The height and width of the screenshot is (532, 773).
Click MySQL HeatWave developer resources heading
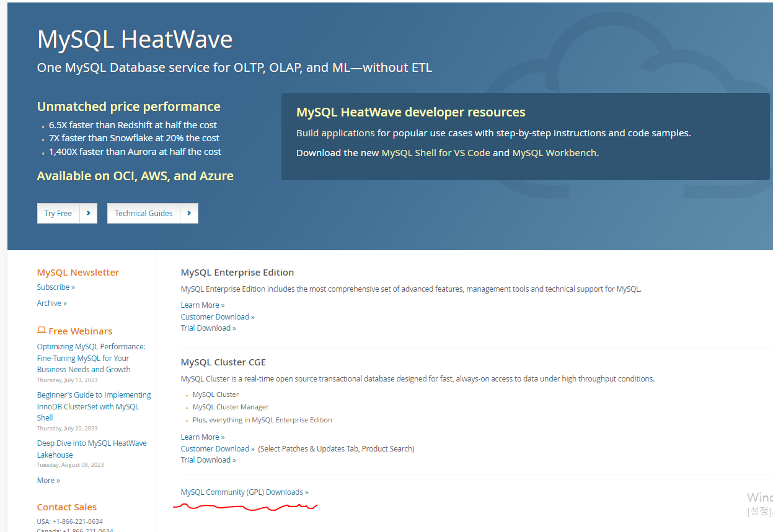tap(411, 112)
